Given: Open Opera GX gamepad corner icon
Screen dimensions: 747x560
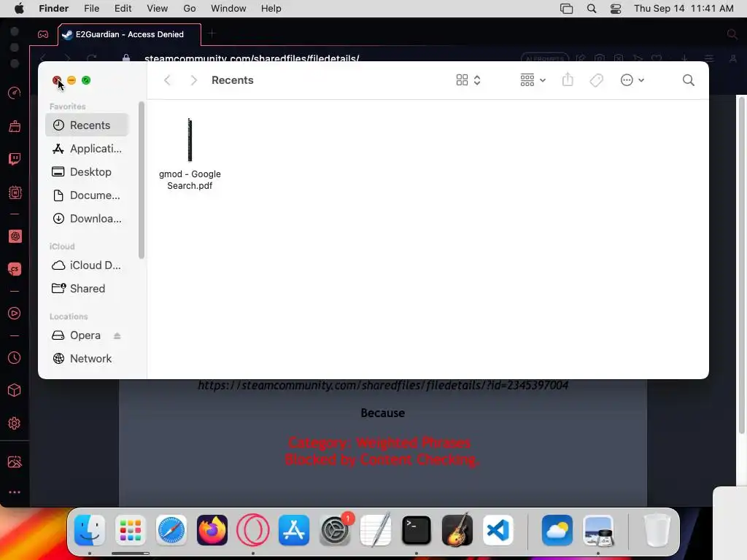Looking at the screenshot, I should [x=43, y=34].
